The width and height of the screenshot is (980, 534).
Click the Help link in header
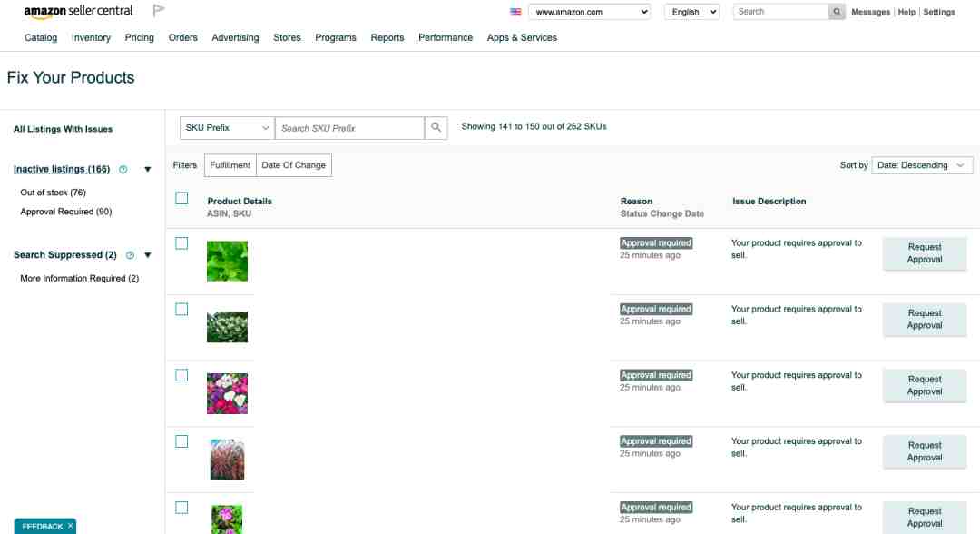(906, 12)
